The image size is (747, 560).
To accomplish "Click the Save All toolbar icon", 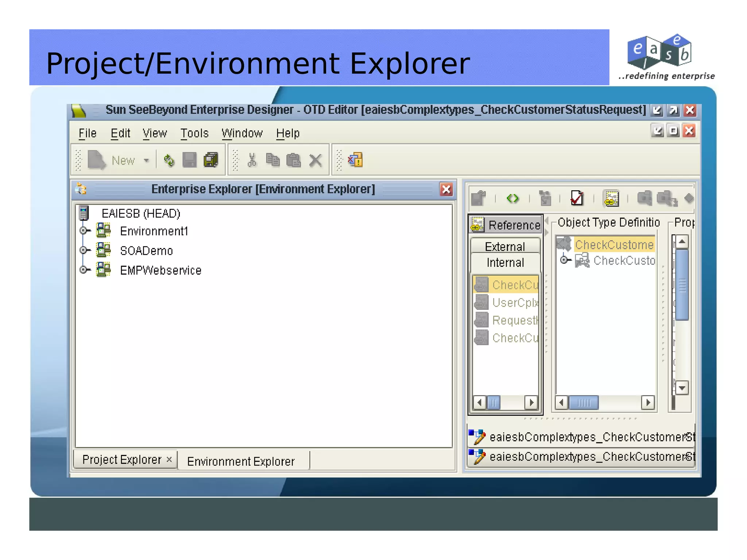I will pyautogui.click(x=211, y=160).
